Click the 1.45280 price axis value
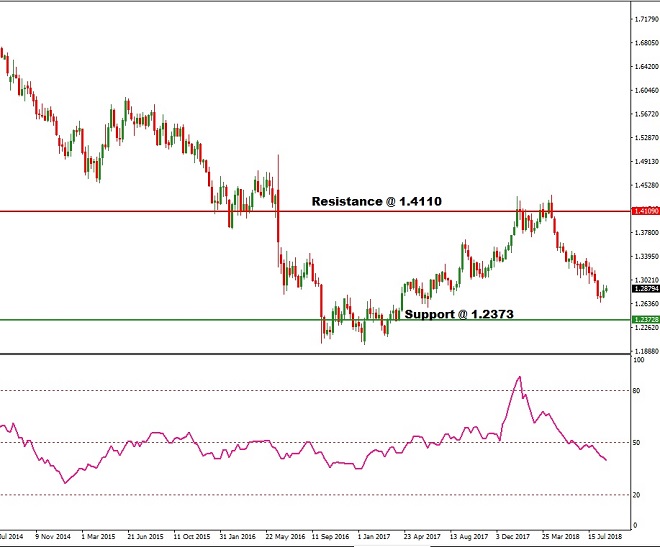Image resolution: width=660 pixels, height=547 pixels. tap(647, 185)
